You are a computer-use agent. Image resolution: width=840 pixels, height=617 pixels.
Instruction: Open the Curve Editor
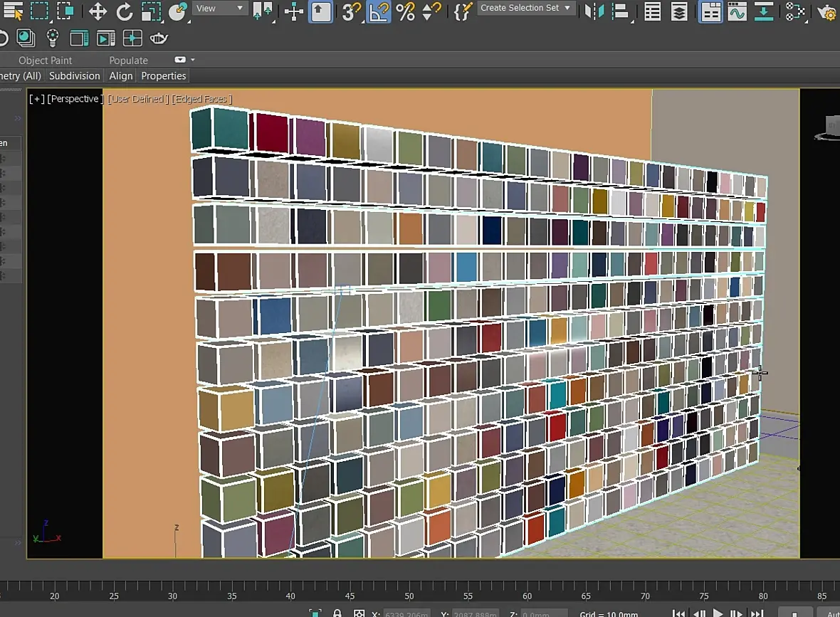pyautogui.click(x=737, y=11)
